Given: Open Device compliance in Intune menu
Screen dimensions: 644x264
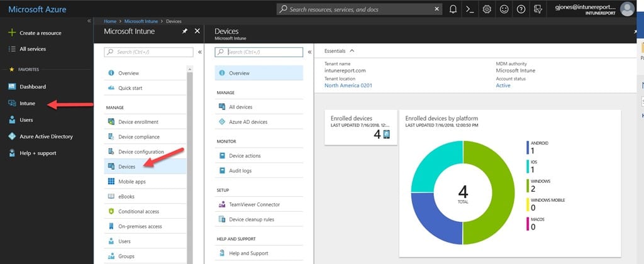Looking at the screenshot, I should tap(138, 136).
